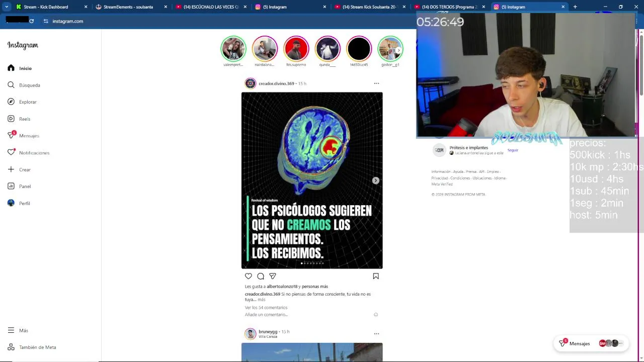Open Idioma footer language selector
Screen dimensions: 644x362
(500, 178)
